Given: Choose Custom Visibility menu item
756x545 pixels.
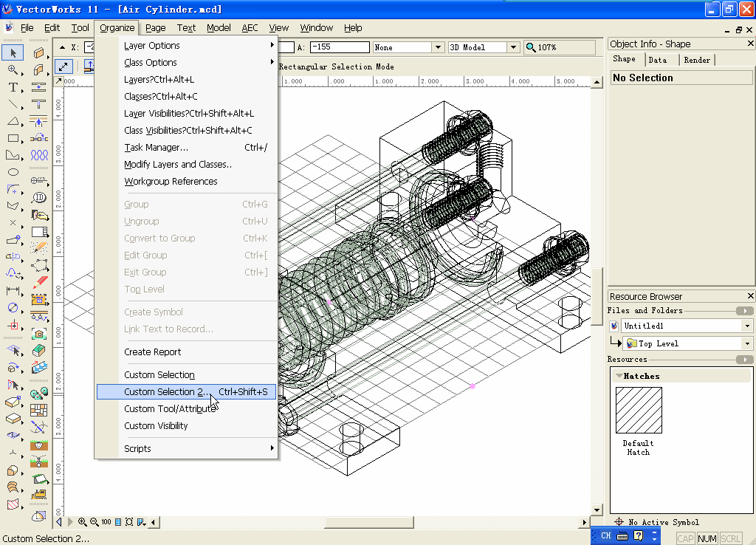Looking at the screenshot, I should [186, 426].
